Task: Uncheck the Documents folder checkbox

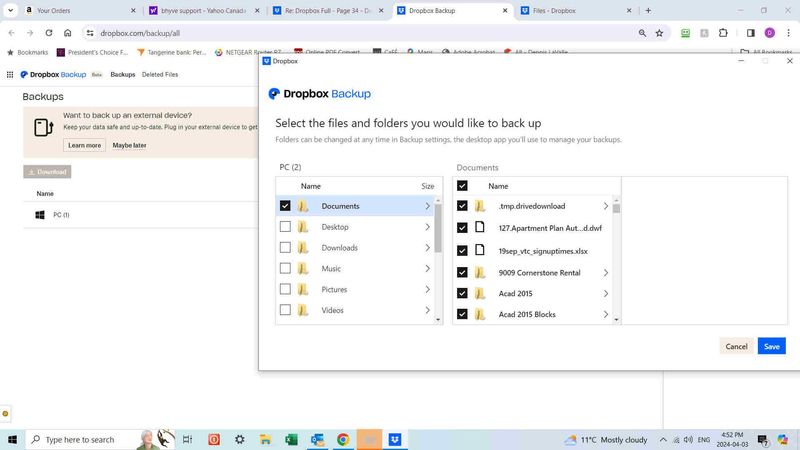Action: tap(286, 206)
